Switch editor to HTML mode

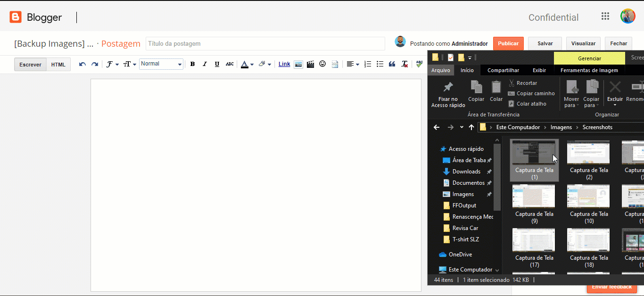click(x=58, y=65)
